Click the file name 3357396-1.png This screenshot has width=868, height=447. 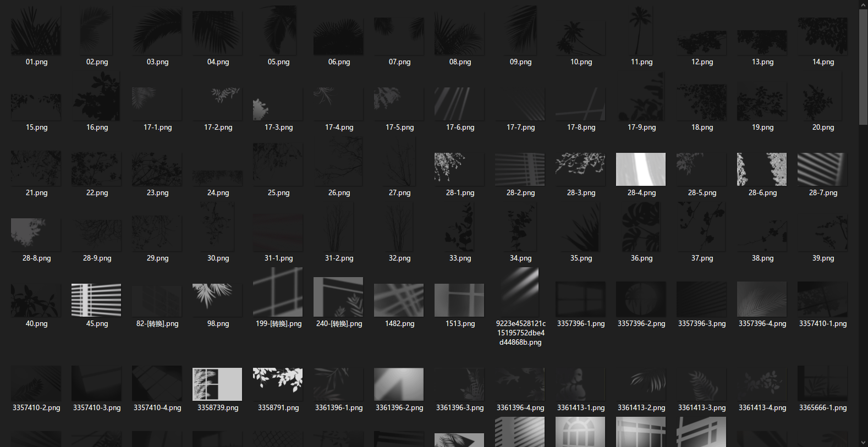581,324
